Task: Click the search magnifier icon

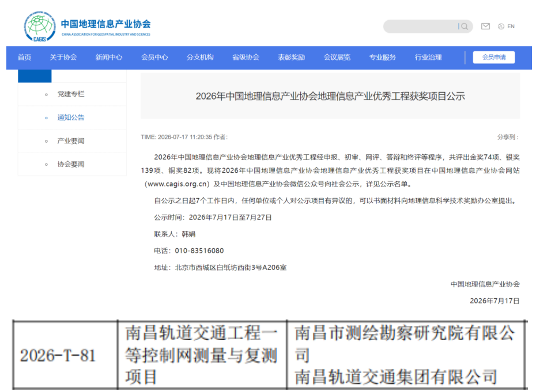Action: (x=464, y=26)
